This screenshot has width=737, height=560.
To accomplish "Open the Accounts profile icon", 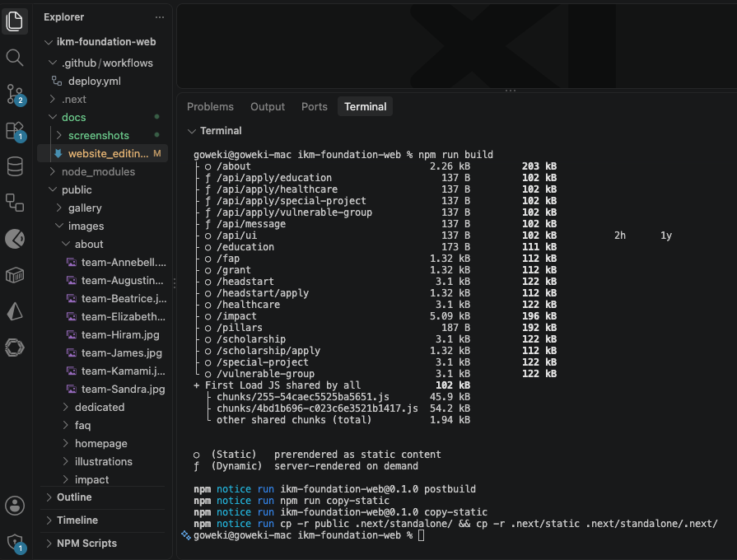I will point(15,506).
